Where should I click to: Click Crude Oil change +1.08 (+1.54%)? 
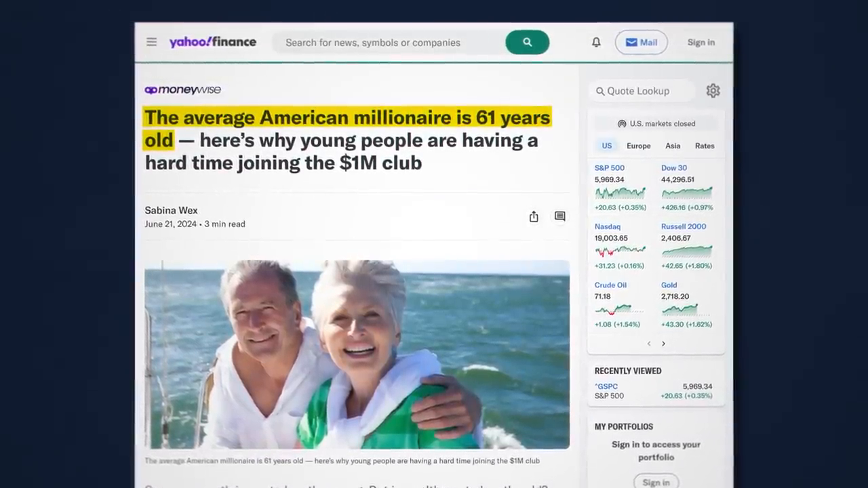pyautogui.click(x=617, y=325)
